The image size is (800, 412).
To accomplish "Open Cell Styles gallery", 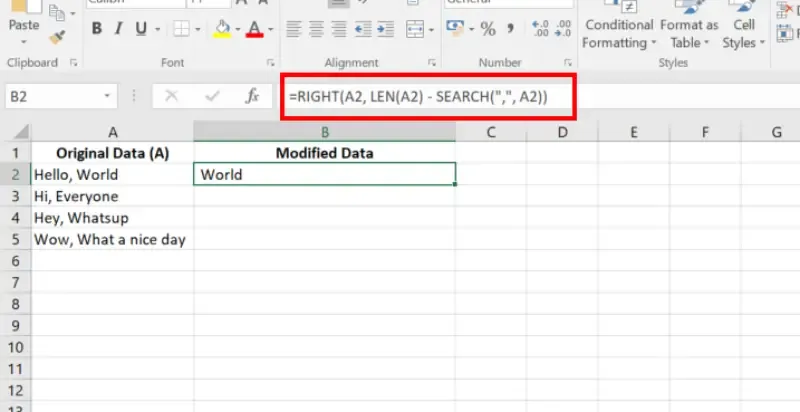I will 744,34.
